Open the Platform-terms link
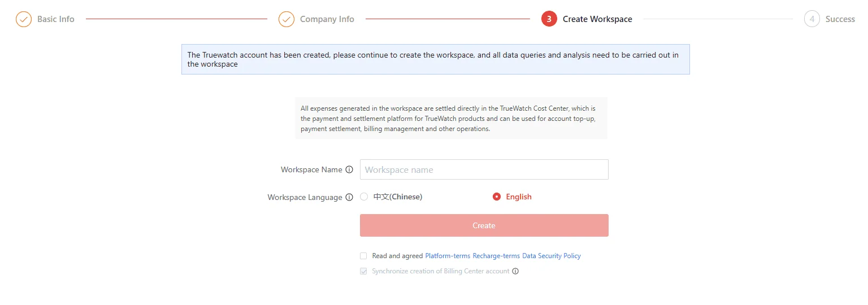 [448, 256]
